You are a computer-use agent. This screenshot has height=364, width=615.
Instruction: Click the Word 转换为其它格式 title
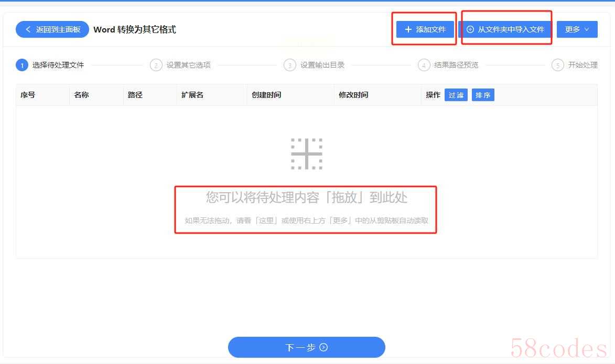(135, 29)
